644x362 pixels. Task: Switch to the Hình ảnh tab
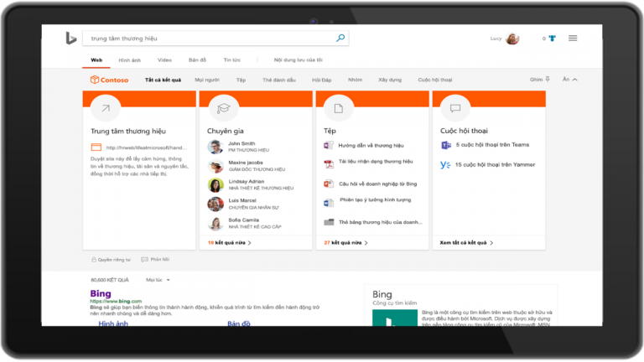[129, 60]
